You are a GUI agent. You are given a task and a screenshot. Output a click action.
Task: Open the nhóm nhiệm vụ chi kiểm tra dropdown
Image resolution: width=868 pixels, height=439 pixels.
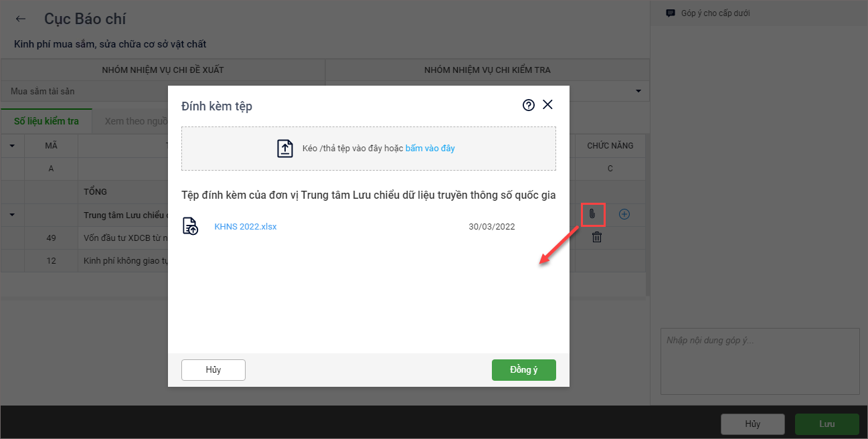point(638,91)
